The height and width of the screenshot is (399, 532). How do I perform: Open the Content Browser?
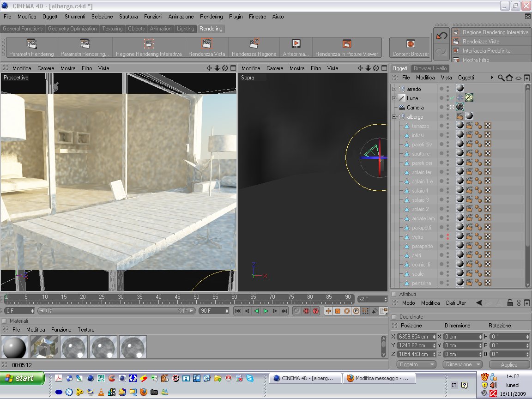[x=410, y=44]
